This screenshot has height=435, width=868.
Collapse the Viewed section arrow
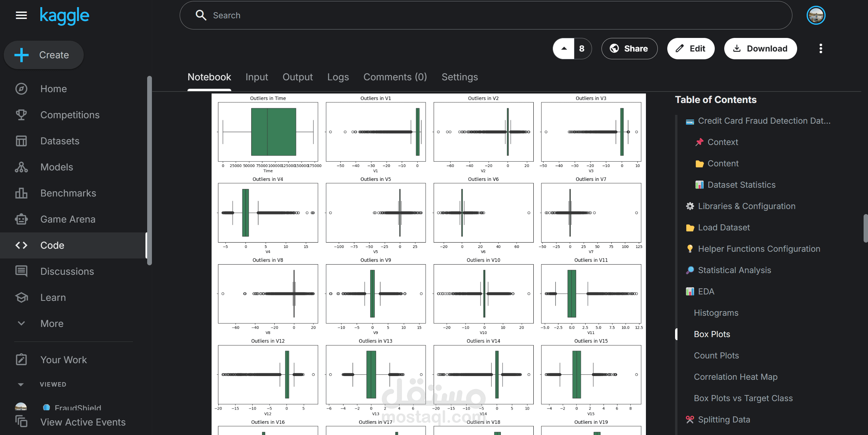(21, 385)
